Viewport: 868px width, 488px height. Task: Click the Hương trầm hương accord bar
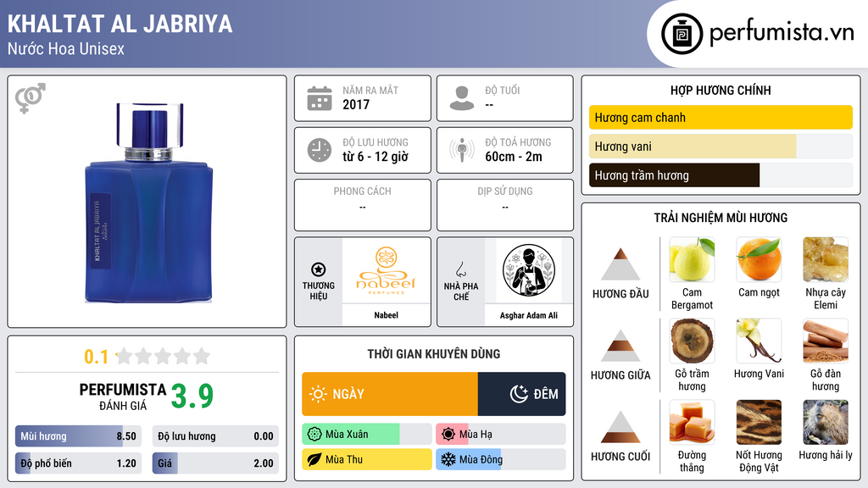[721, 175]
